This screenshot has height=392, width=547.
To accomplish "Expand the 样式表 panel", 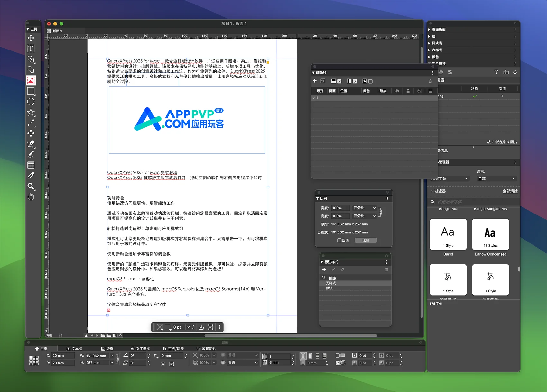I will pyautogui.click(x=429, y=43).
